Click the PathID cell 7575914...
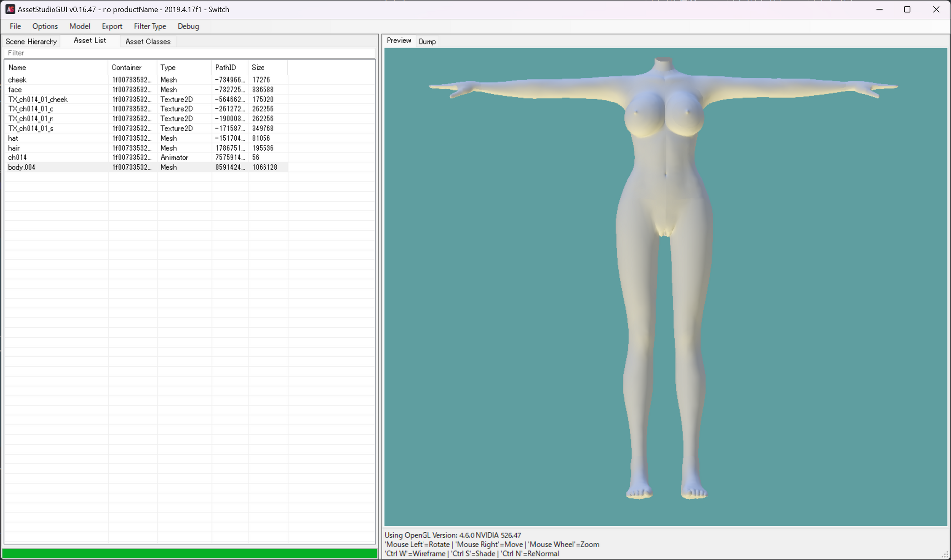951x560 pixels. (230, 158)
